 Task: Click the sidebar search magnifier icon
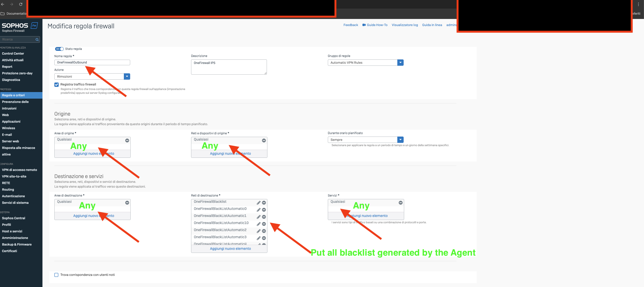click(x=37, y=39)
